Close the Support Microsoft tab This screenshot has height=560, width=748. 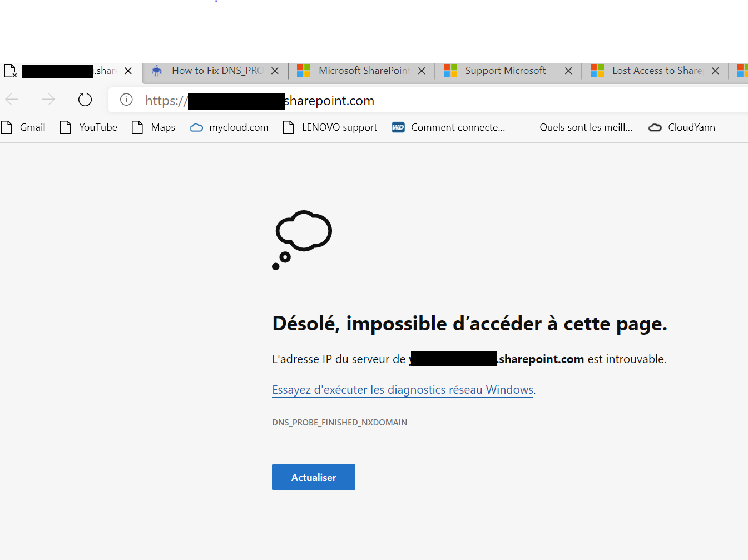[568, 71]
